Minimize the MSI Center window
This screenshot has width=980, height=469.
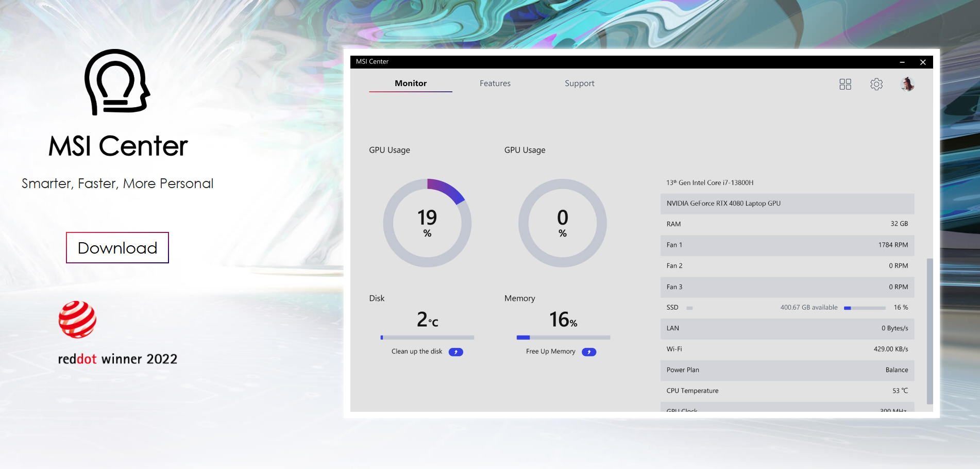click(902, 62)
